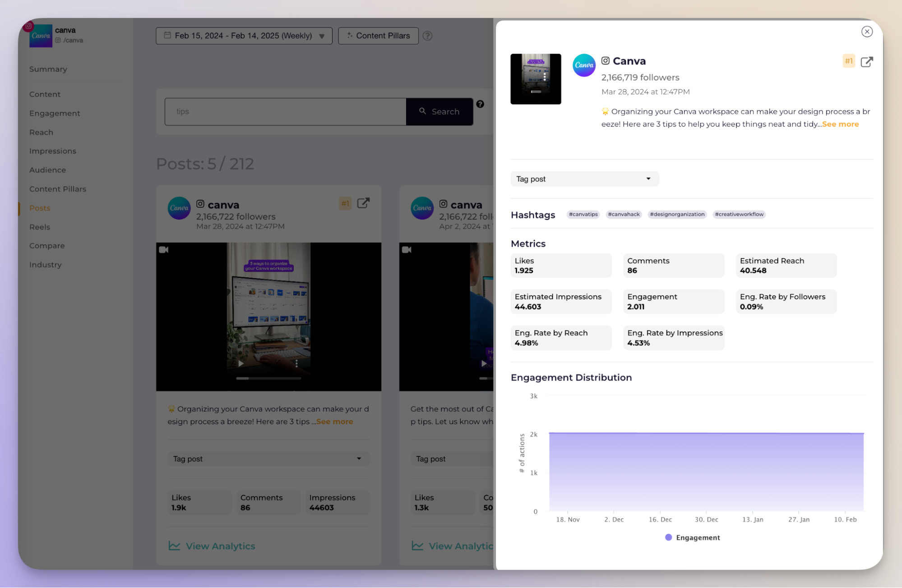
Task: Select the #canvahack hashtag
Action: (624, 214)
